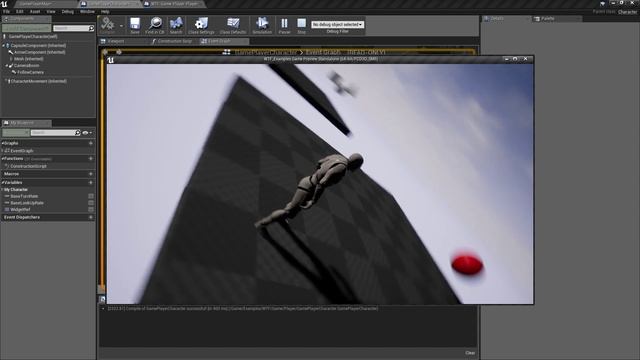Switch to the Viewport tab

[x=116, y=41]
